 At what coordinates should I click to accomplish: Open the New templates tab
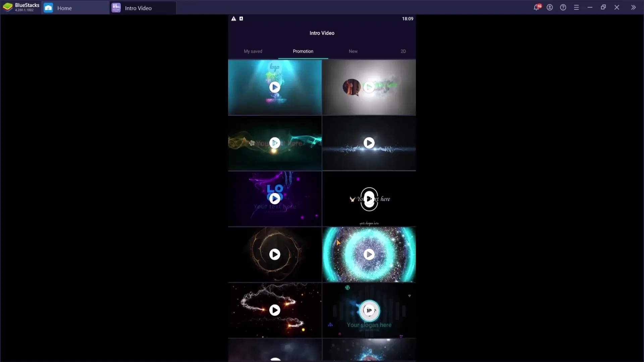353,51
